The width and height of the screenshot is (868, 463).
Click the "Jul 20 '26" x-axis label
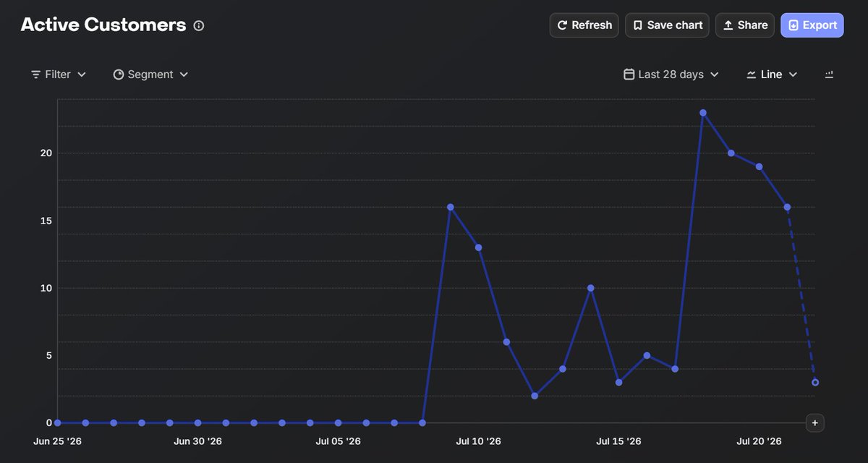[x=759, y=441]
